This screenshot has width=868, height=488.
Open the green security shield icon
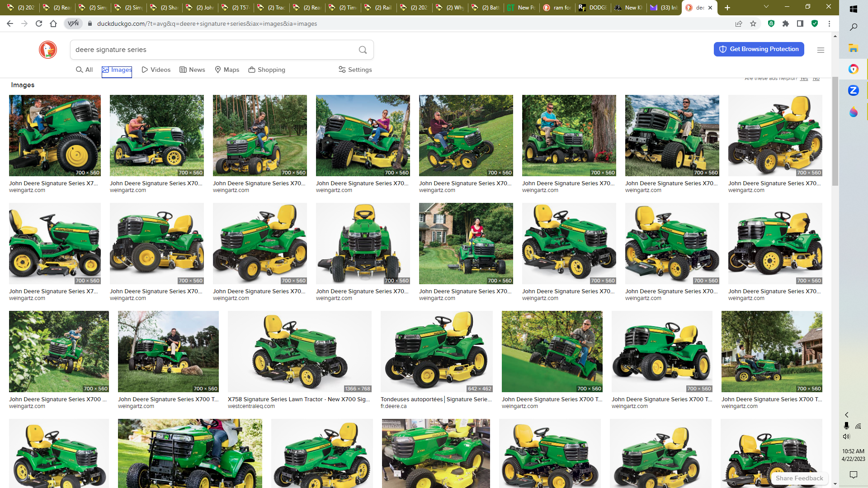tap(815, 23)
